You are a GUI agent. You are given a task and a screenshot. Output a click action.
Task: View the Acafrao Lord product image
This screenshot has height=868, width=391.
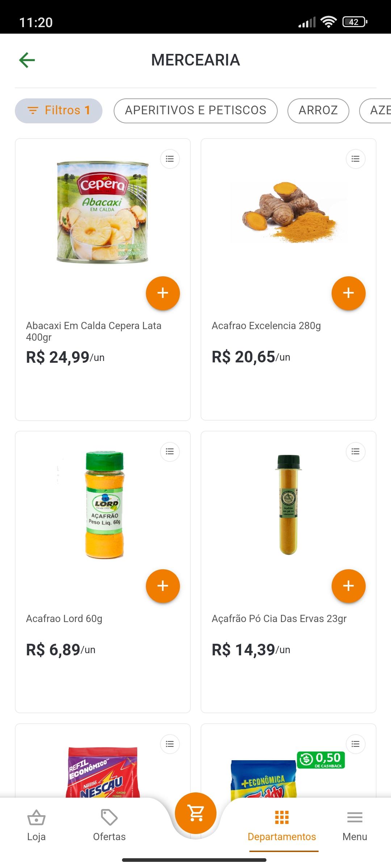[105, 505]
